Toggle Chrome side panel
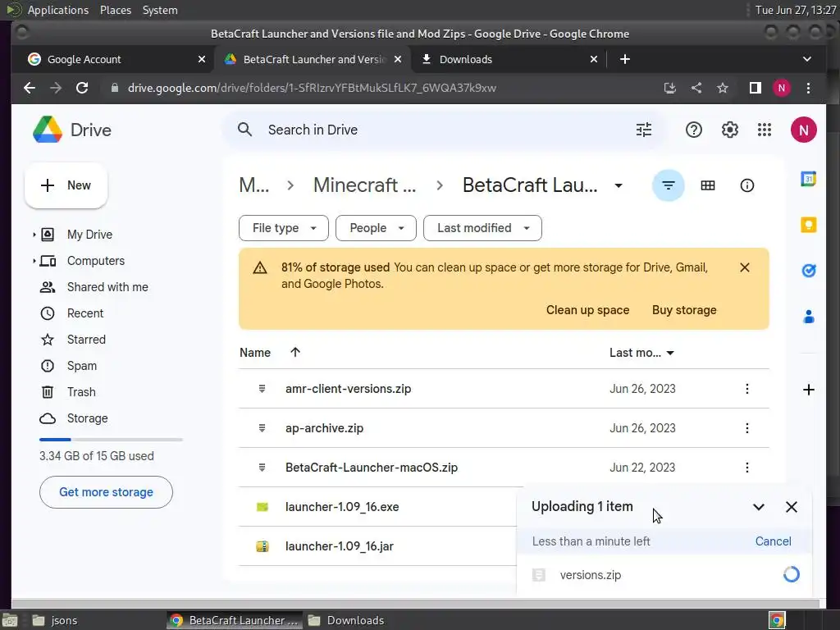Screen dimensions: 840x630 [x=756, y=88]
